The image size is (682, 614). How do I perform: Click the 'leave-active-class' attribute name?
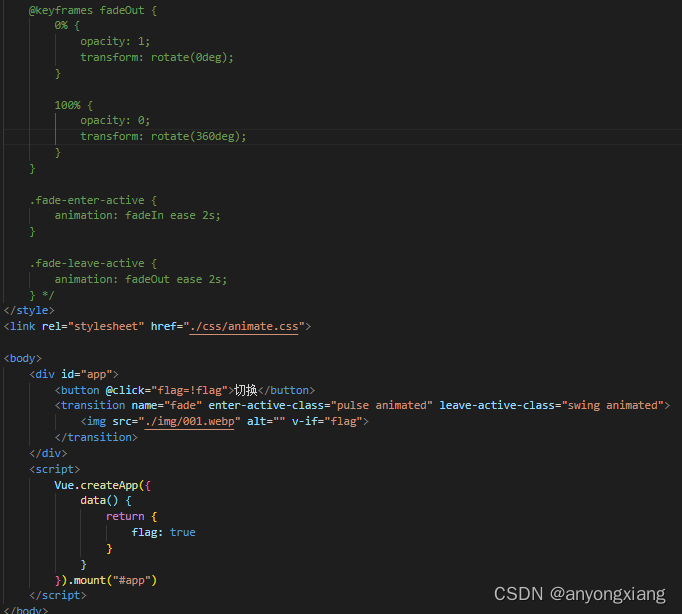497,406
